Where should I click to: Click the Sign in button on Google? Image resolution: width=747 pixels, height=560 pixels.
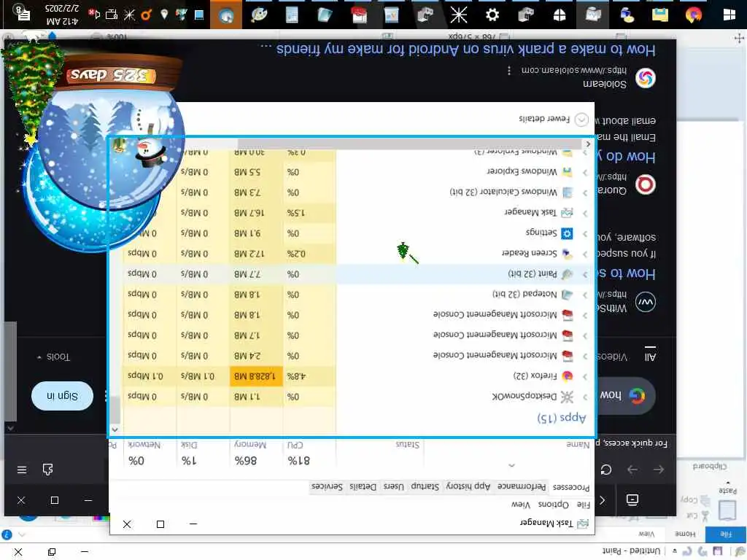click(62, 396)
